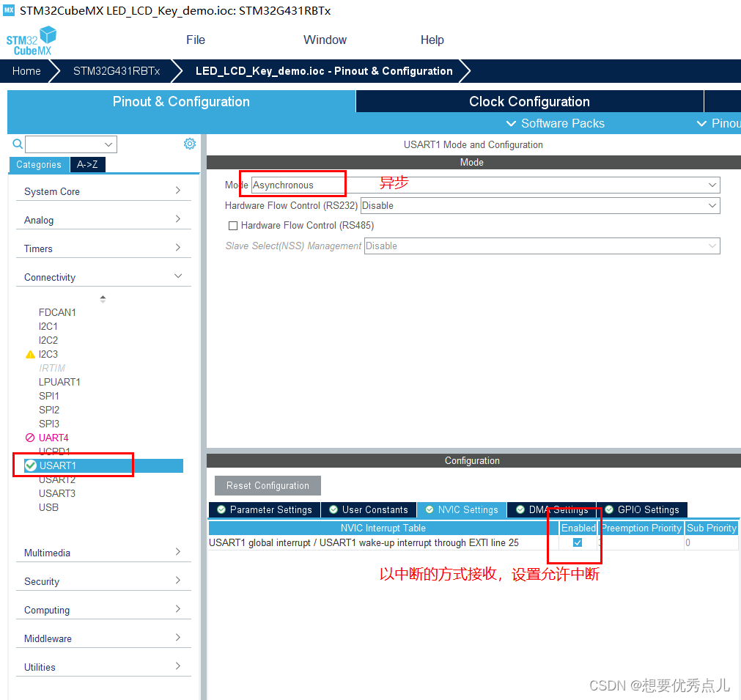Toggle Hardware Flow Control (RS485) checkbox
This screenshot has width=741, height=700.
[x=233, y=226]
